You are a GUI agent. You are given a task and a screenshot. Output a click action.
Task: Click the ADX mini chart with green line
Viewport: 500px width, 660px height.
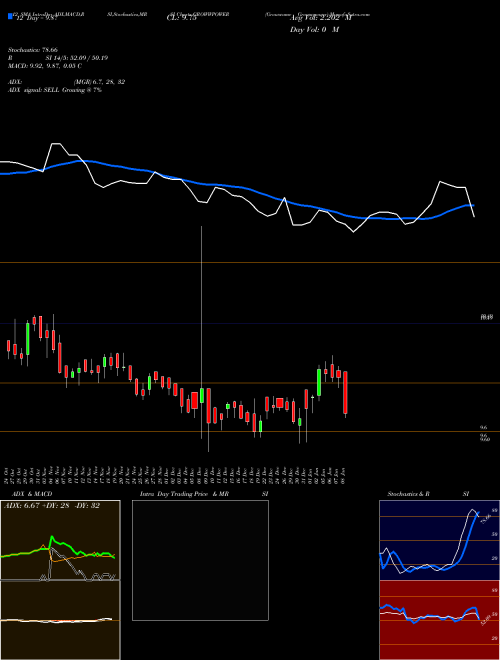[x=60, y=540]
